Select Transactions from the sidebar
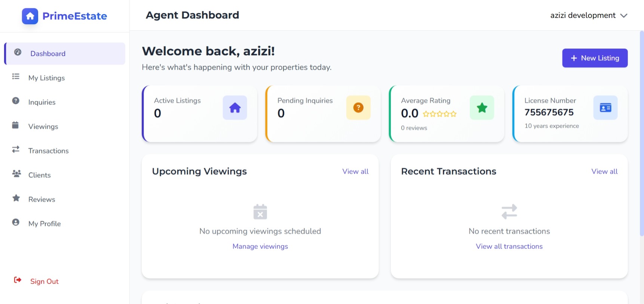 pos(48,151)
